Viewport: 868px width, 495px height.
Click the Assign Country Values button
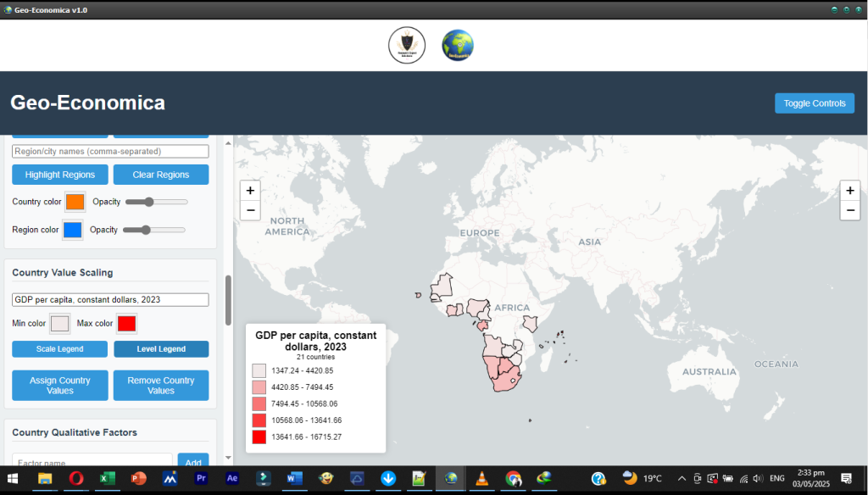point(59,385)
